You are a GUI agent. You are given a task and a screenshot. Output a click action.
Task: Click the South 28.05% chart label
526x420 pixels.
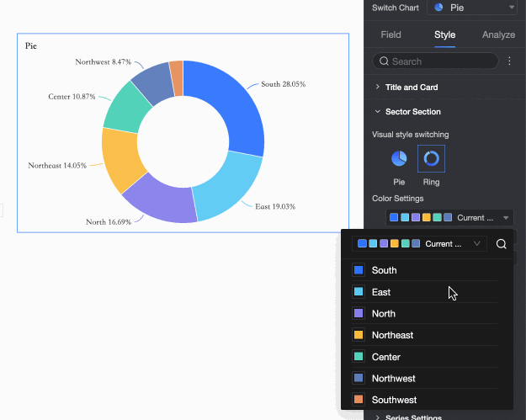283,84
